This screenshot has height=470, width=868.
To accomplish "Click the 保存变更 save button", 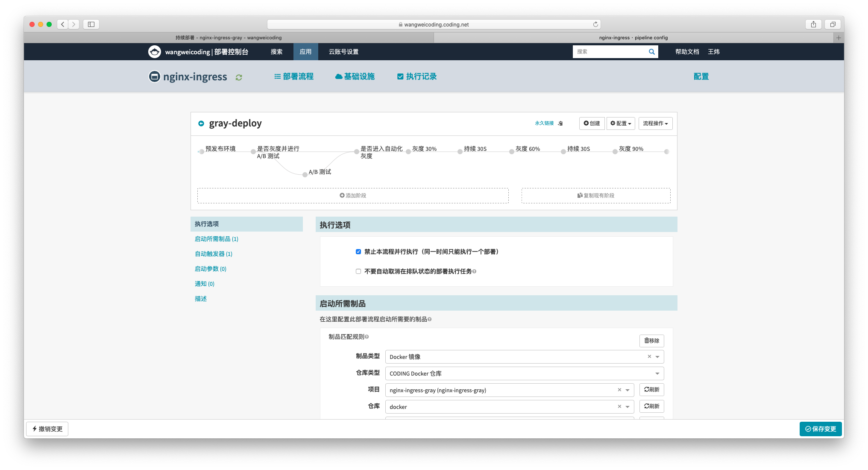I will point(820,429).
